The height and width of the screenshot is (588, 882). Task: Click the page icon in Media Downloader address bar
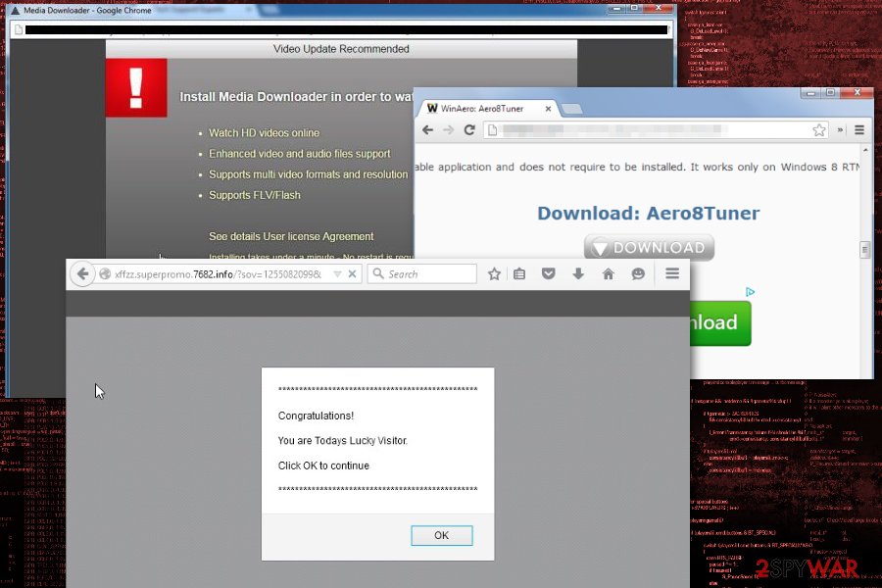pyautogui.click(x=18, y=29)
